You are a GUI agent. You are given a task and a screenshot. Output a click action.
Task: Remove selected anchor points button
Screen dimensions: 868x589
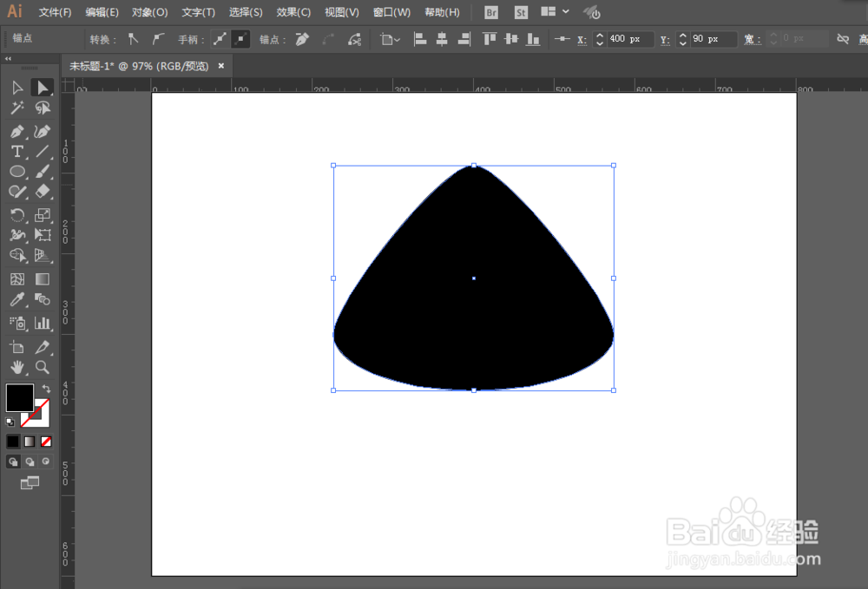302,39
